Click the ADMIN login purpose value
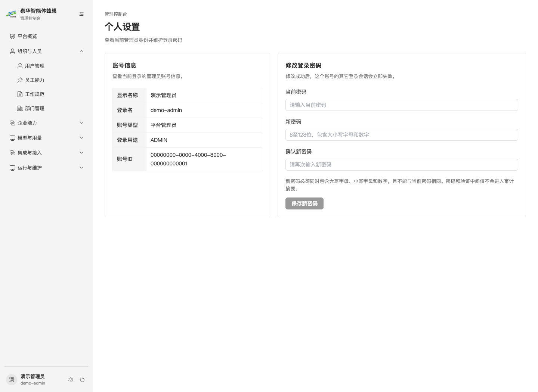Screen dimensions: 538x392 point(159,140)
